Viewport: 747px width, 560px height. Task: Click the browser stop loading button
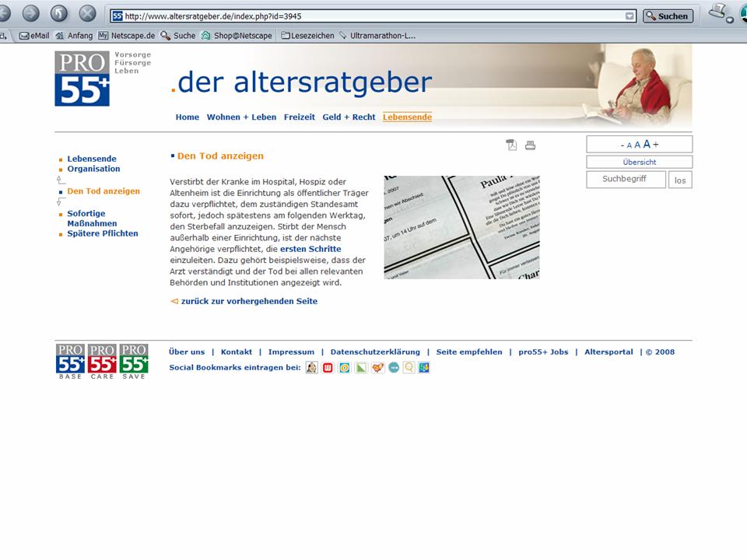(x=88, y=13)
